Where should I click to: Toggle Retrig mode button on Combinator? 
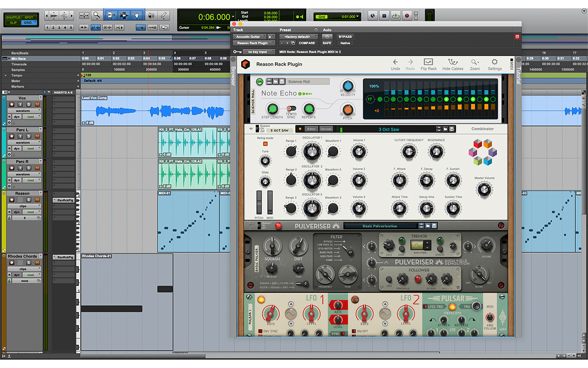[265, 144]
